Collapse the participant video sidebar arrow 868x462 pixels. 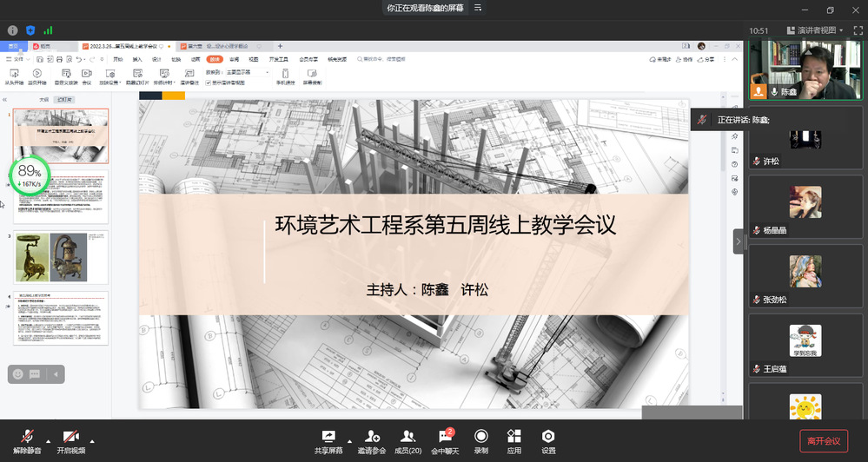pos(739,241)
